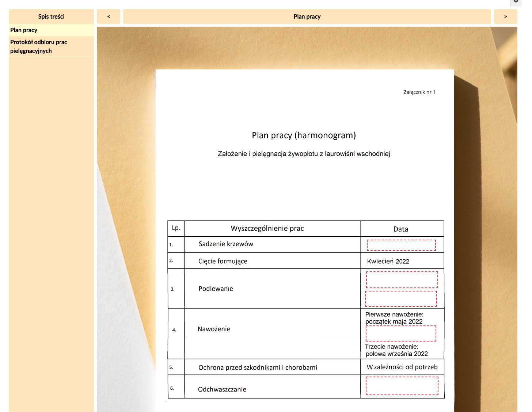Screen dimensions: 532x412
Task: Open the settings gear icon
Action: coord(516,2)
